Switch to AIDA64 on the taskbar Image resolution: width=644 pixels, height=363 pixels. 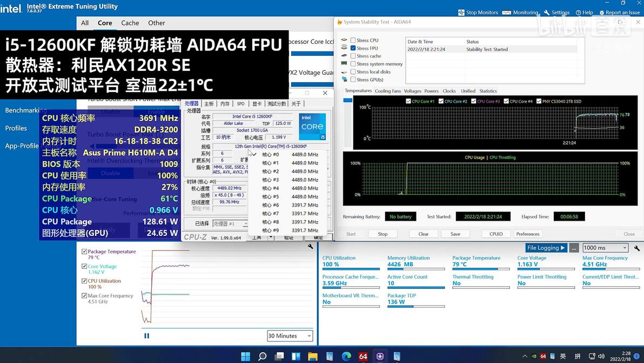point(363,357)
